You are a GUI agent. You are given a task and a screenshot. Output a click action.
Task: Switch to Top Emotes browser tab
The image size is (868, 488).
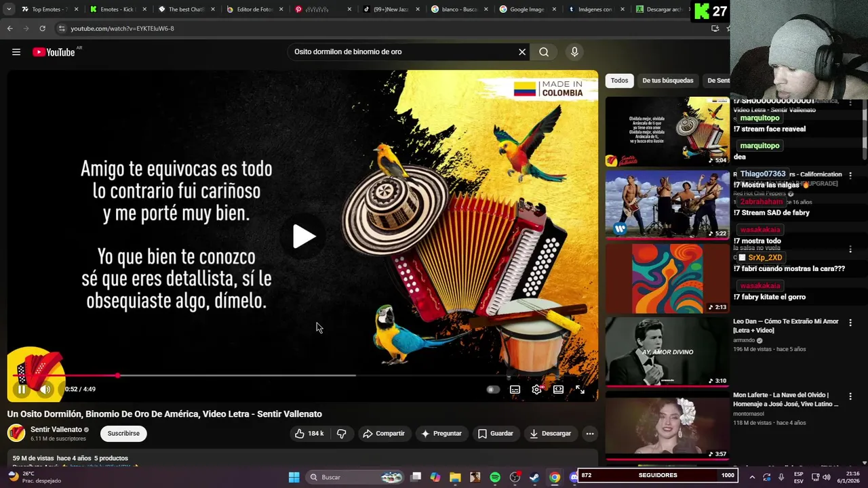pyautogui.click(x=47, y=9)
